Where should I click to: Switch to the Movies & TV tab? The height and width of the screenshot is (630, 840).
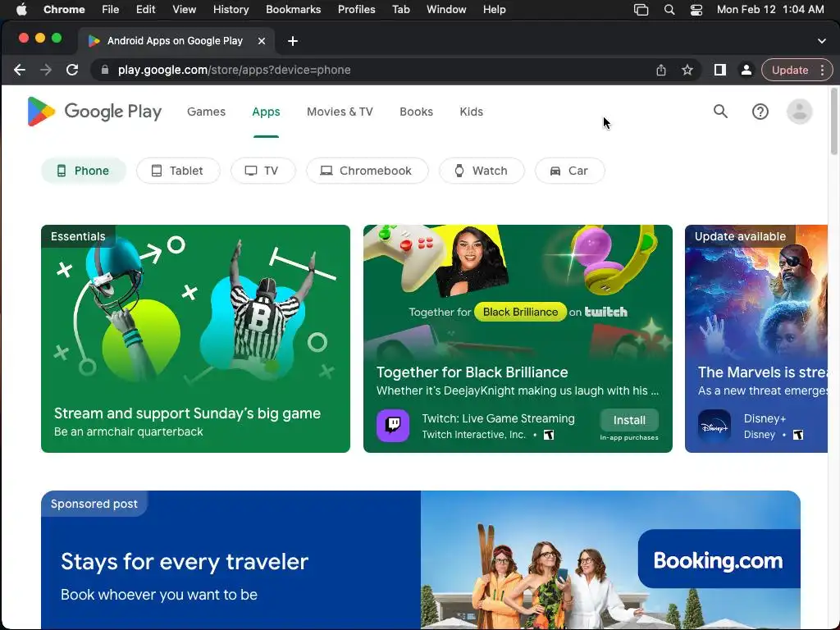(x=340, y=112)
